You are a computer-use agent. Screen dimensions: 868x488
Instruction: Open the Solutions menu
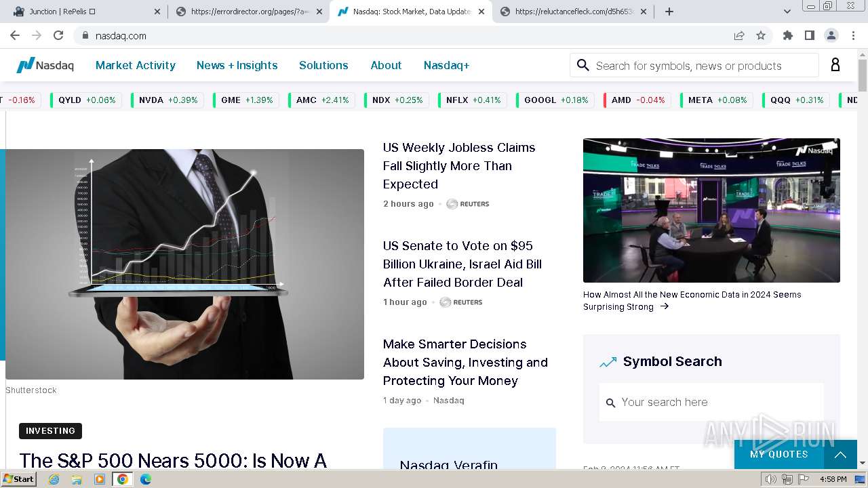(x=323, y=65)
